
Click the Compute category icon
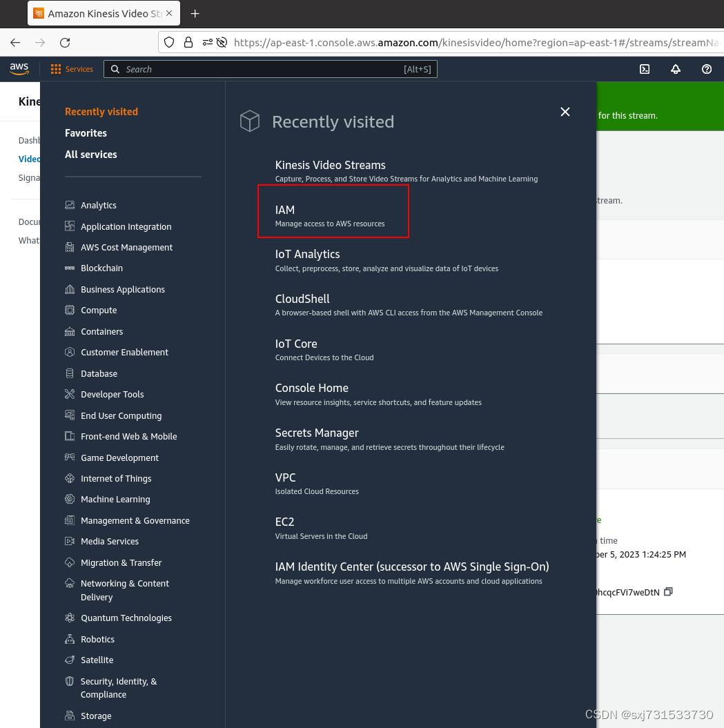click(x=70, y=310)
